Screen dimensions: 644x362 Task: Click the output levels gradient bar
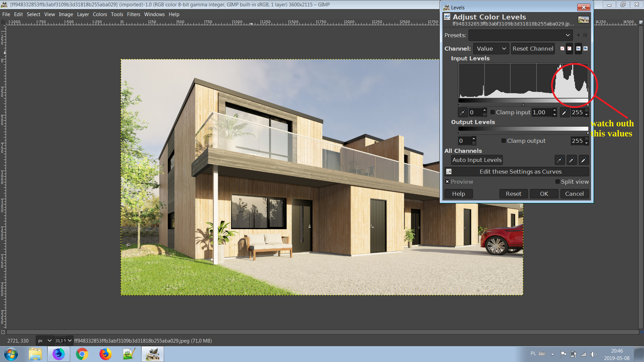(523, 129)
